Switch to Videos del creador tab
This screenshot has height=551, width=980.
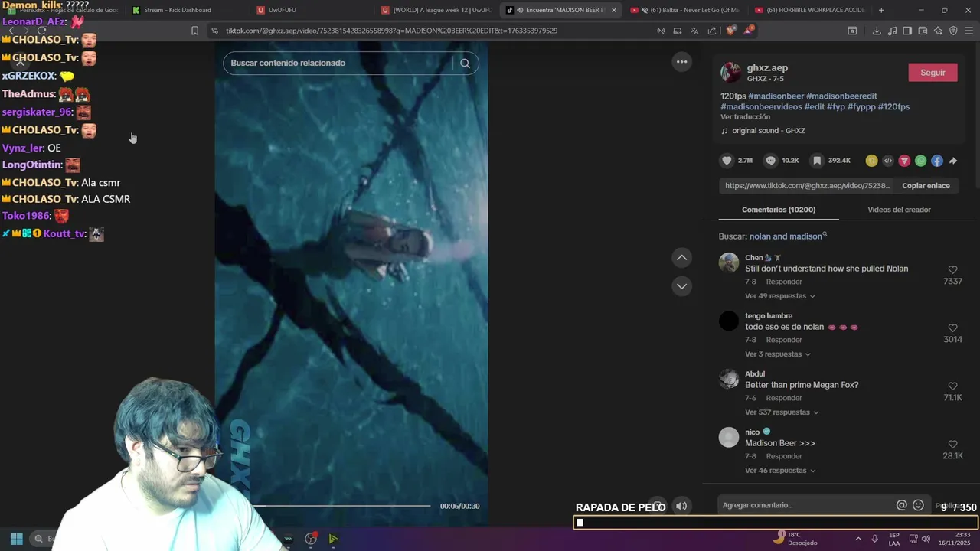(899, 210)
